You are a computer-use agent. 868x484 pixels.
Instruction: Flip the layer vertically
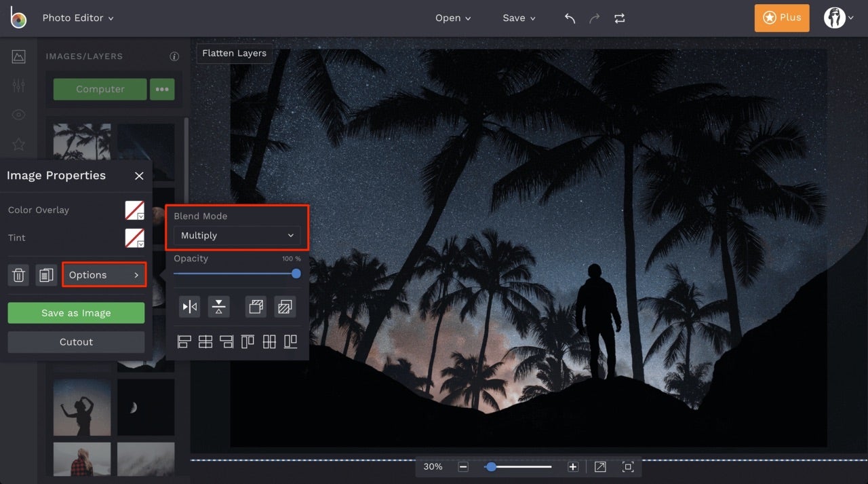(218, 306)
